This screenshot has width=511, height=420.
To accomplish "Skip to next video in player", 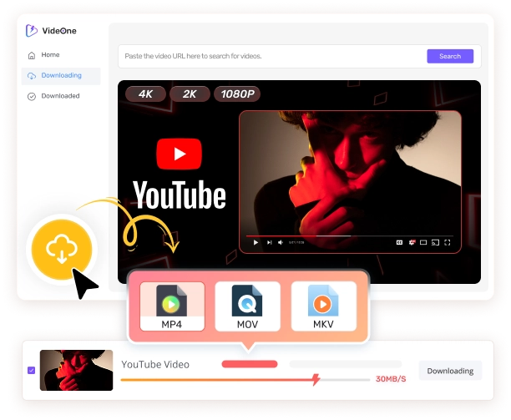I will pyautogui.click(x=268, y=242).
